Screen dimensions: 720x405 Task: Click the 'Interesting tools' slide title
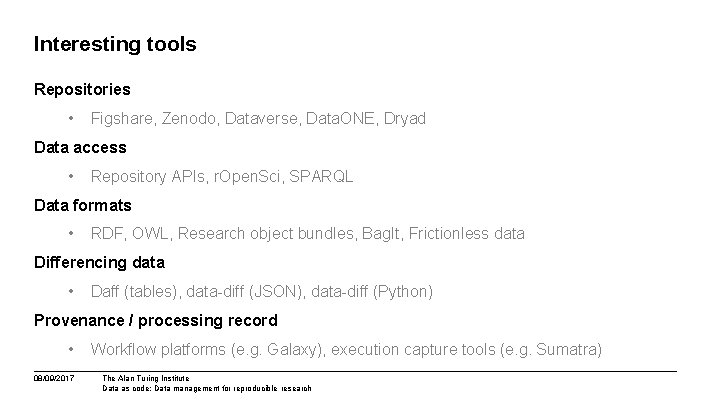pos(115,45)
